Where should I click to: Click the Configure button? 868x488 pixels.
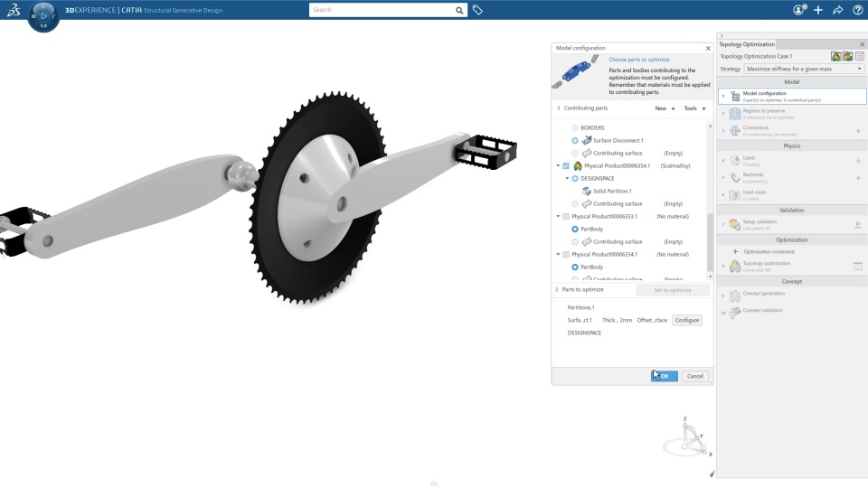(x=687, y=320)
